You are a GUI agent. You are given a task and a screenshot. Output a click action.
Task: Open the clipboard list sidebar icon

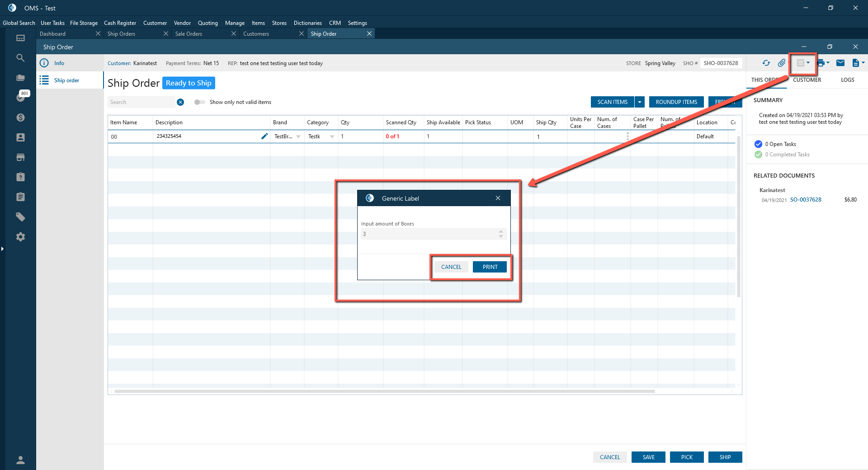(20, 197)
